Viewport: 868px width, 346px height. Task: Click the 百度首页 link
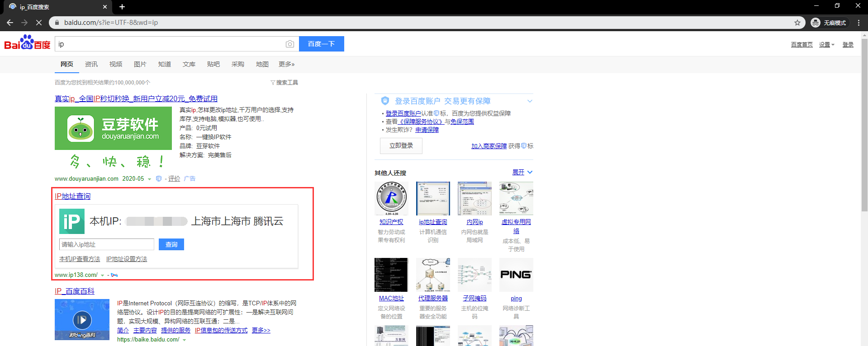click(x=802, y=45)
